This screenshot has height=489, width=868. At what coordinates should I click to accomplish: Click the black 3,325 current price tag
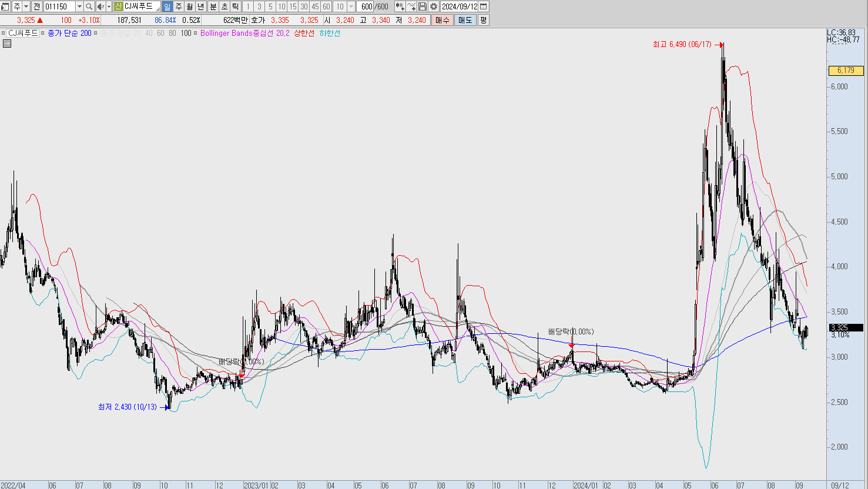coord(846,327)
